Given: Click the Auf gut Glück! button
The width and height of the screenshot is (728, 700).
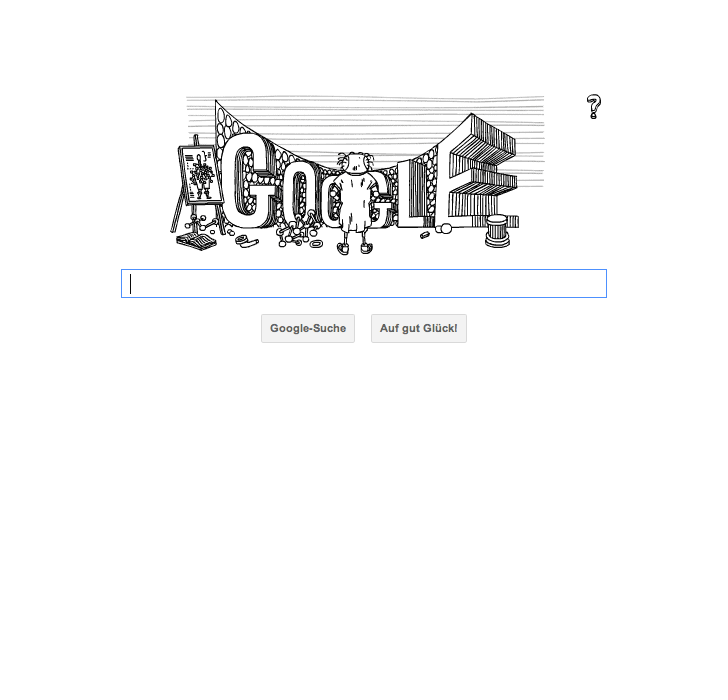Looking at the screenshot, I should pos(419,329).
